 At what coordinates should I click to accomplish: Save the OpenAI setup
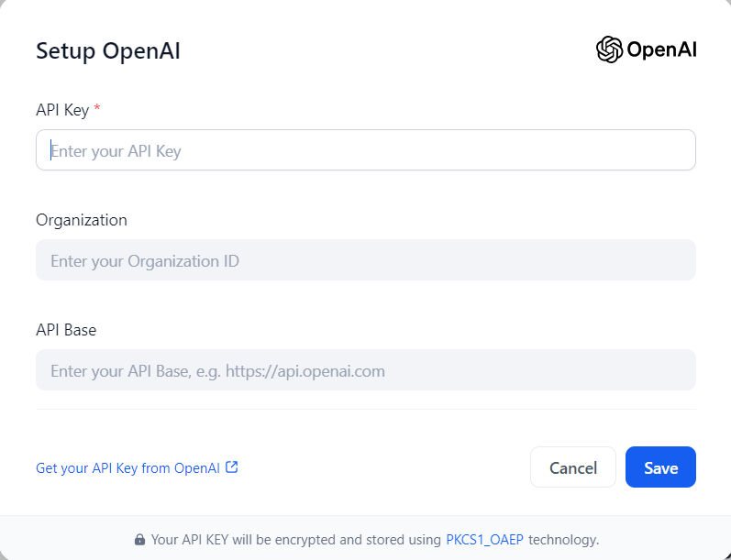coord(660,467)
